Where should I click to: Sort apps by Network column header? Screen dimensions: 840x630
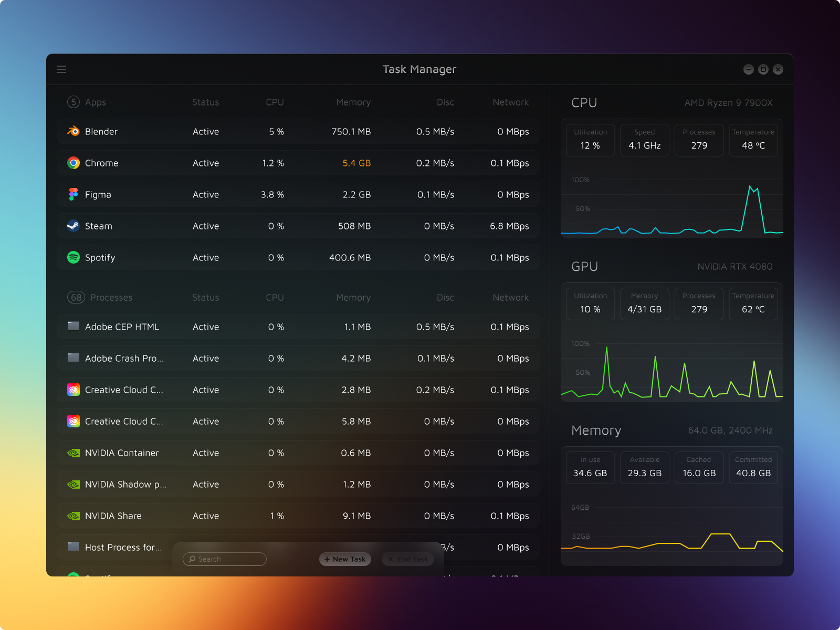510,102
